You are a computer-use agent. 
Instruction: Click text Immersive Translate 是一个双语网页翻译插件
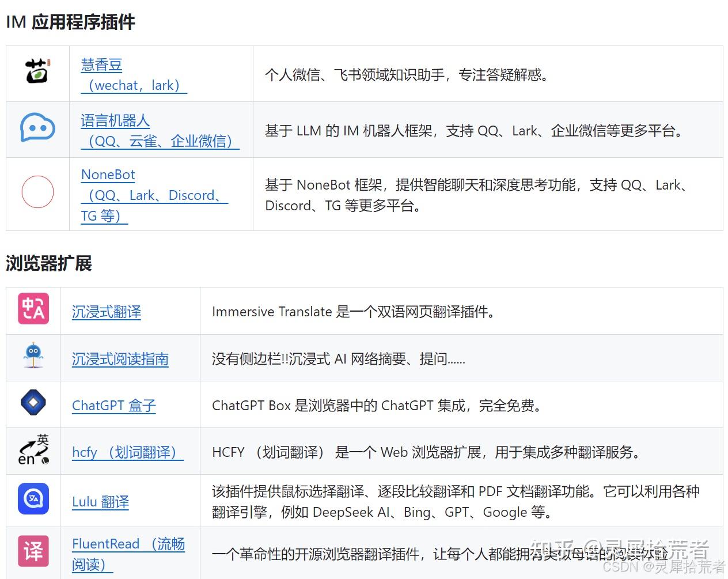pyautogui.click(x=354, y=312)
